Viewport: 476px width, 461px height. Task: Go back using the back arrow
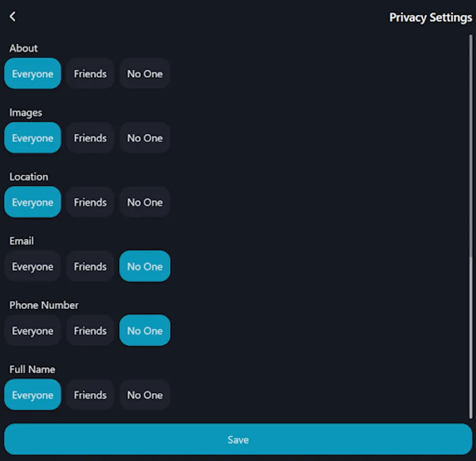(12, 16)
